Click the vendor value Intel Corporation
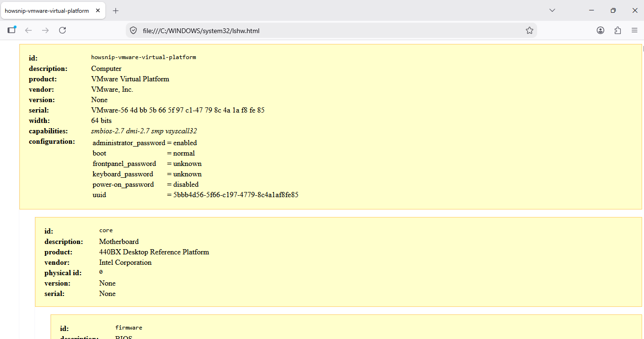 point(125,262)
